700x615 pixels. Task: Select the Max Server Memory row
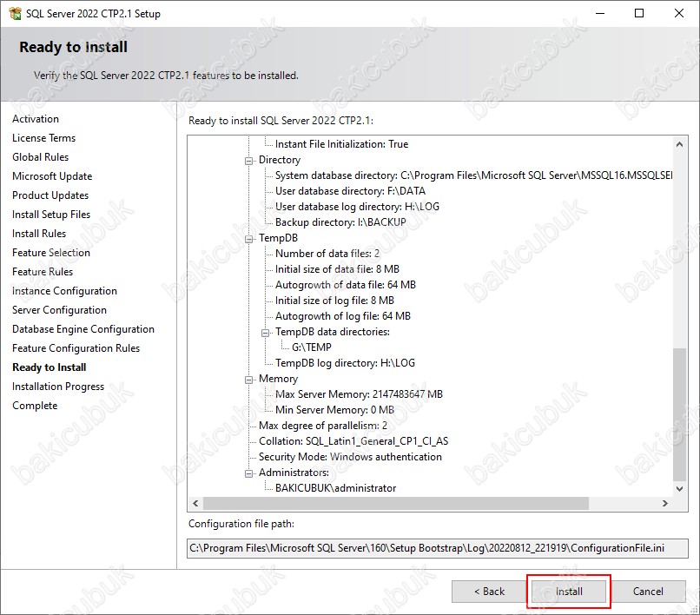[x=359, y=394]
